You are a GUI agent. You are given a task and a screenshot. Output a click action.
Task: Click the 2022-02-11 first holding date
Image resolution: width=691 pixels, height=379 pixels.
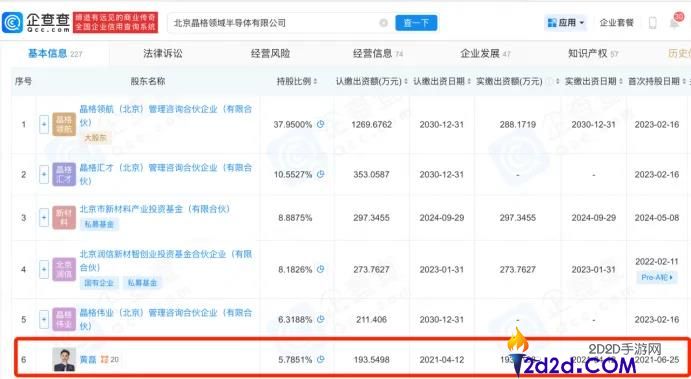(657, 262)
